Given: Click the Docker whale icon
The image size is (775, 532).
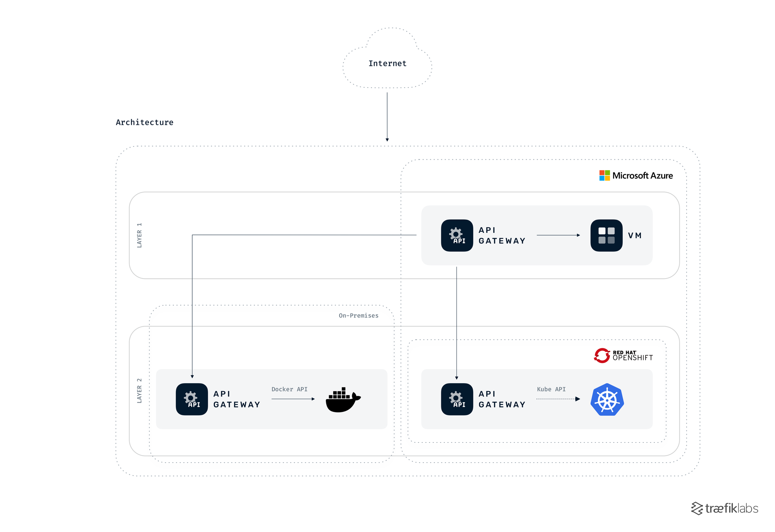Looking at the screenshot, I should tap(342, 399).
